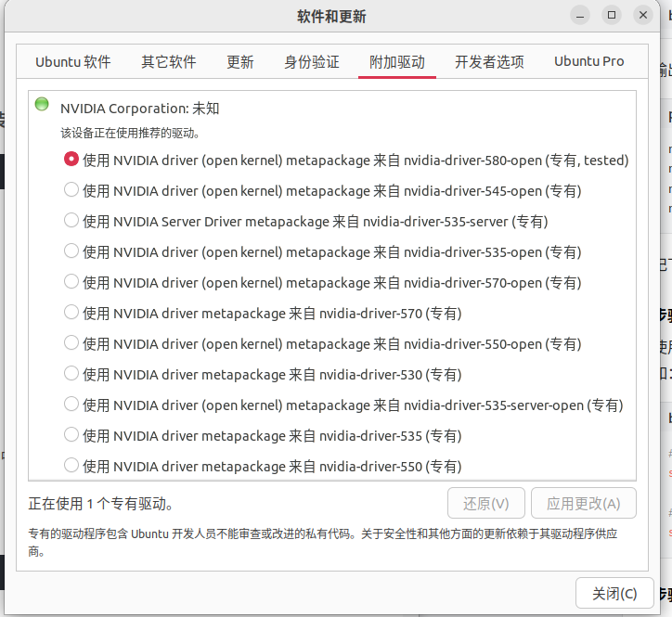Click the green status indicator icon
The height and width of the screenshot is (617, 672).
pyautogui.click(x=42, y=104)
